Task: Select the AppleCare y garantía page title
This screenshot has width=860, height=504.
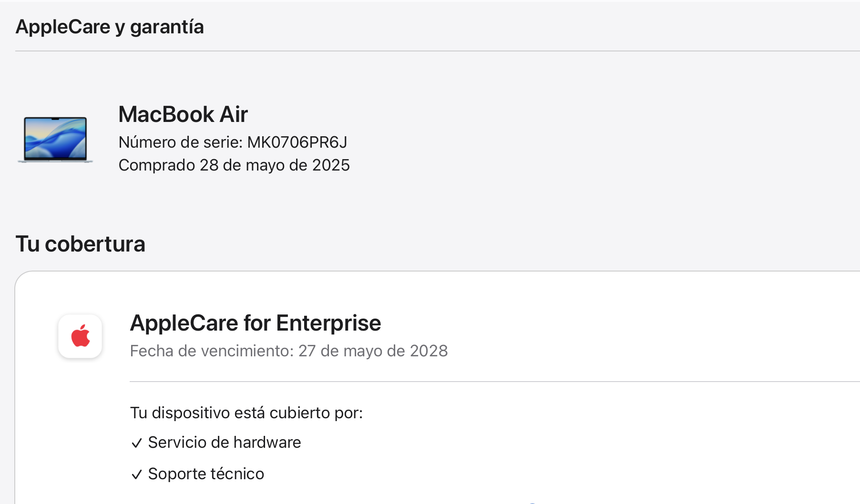Action: [110, 27]
